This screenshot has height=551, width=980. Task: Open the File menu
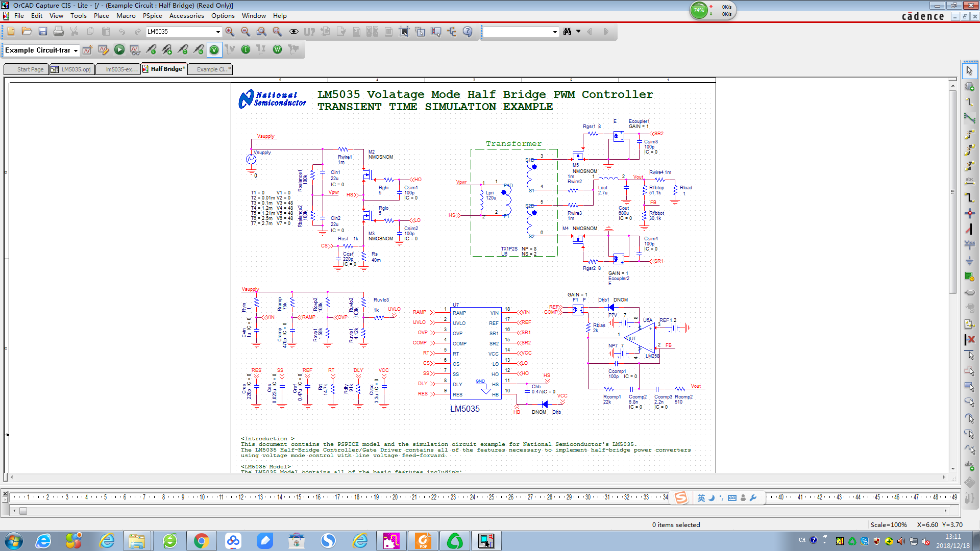19,16
